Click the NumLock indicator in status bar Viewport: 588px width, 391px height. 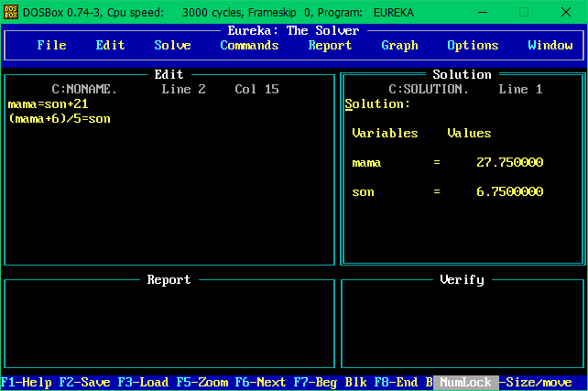pos(466,383)
